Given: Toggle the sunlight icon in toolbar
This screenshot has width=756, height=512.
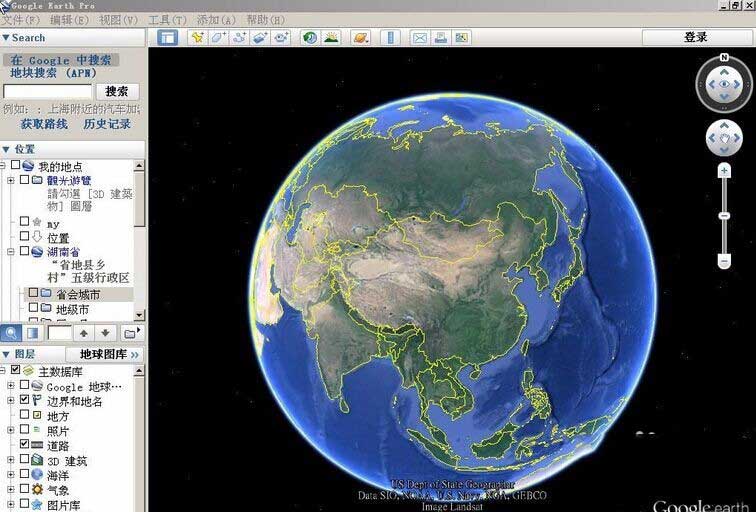Looking at the screenshot, I should coord(331,38).
